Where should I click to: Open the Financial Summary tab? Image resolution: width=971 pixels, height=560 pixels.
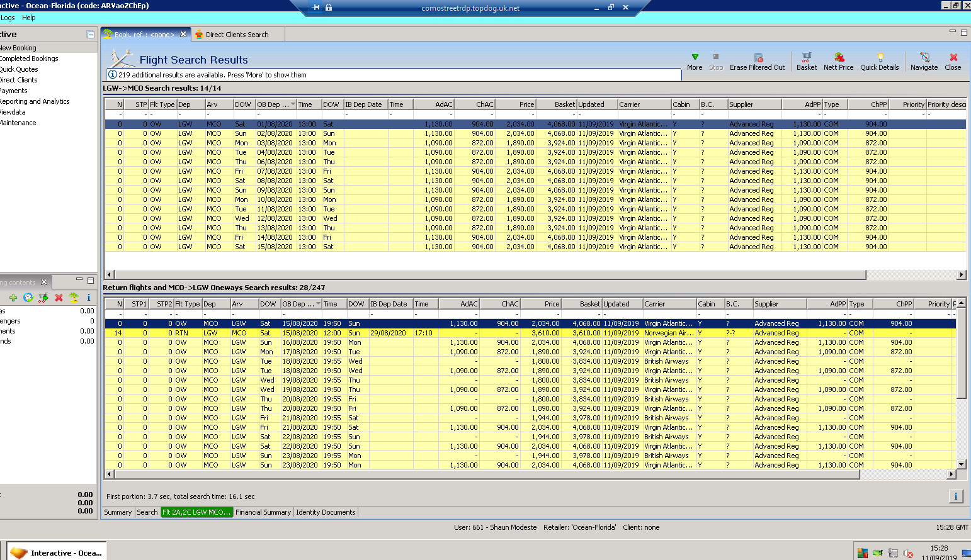(x=263, y=512)
